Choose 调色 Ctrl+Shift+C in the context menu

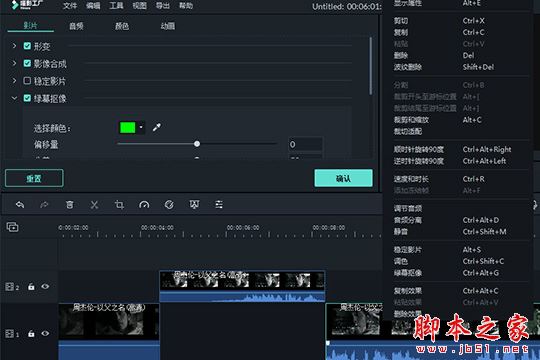(x=461, y=261)
